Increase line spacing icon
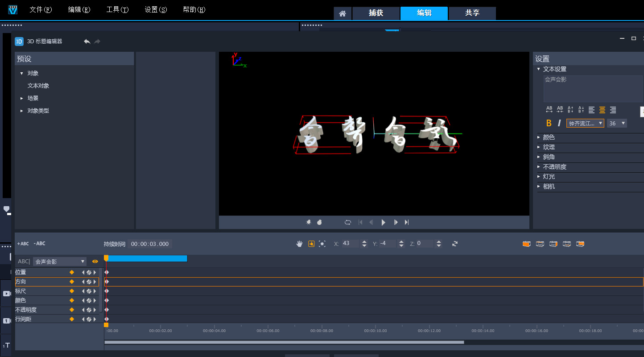 (x=570, y=110)
